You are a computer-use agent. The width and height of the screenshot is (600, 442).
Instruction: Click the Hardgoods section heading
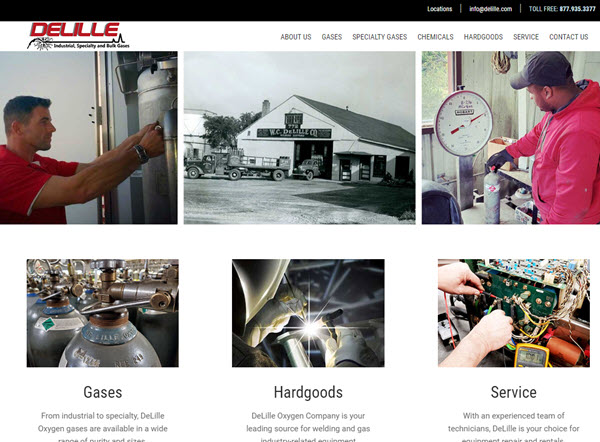pos(308,392)
